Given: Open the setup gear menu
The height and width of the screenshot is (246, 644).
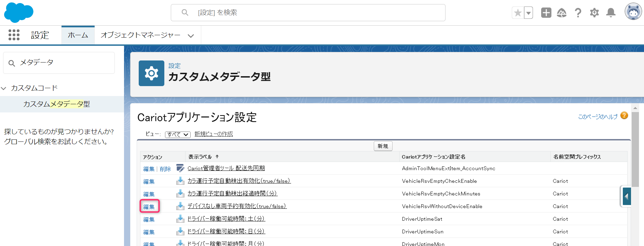Looking at the screenshot, I should tap(594, 13).
